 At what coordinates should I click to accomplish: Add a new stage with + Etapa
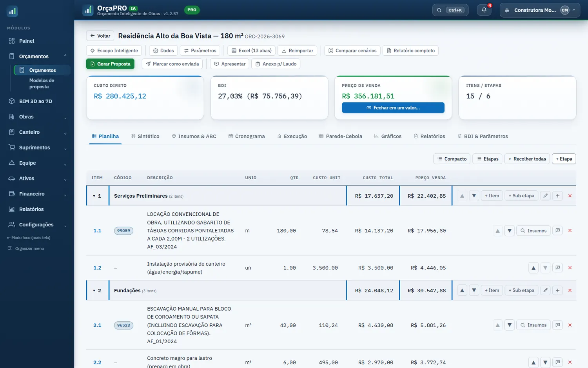pyautogui.click(x=564, y=159)
